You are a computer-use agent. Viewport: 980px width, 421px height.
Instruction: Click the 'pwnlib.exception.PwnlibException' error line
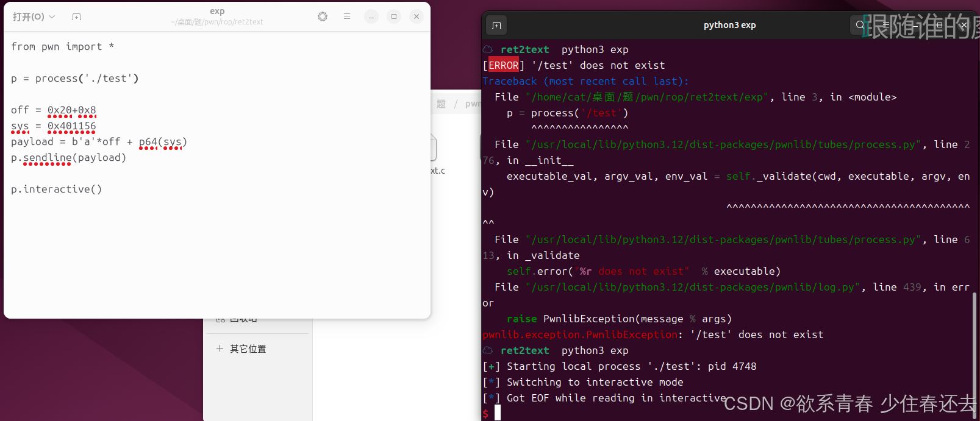click(x=653, y=334)
